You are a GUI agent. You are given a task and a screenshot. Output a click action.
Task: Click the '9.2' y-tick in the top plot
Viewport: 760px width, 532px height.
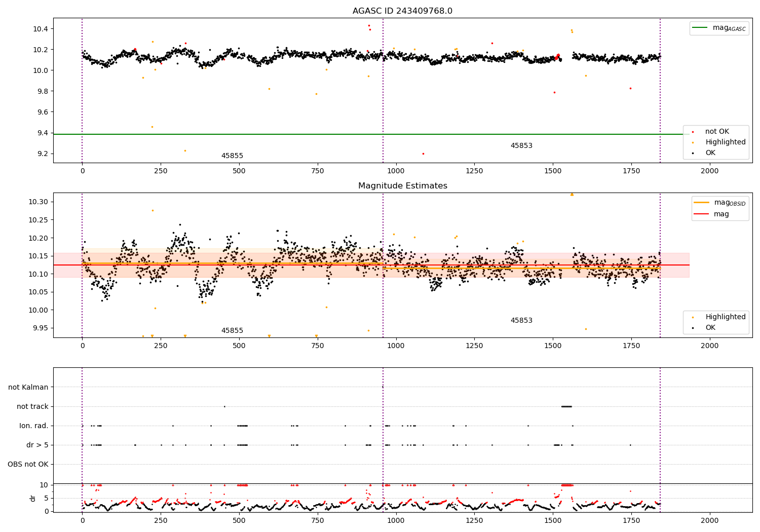point(43,154)
